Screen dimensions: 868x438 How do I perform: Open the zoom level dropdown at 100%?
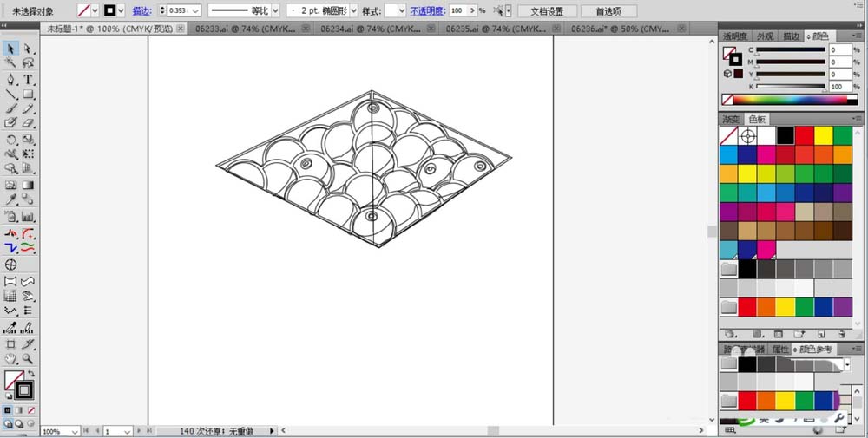74,431
